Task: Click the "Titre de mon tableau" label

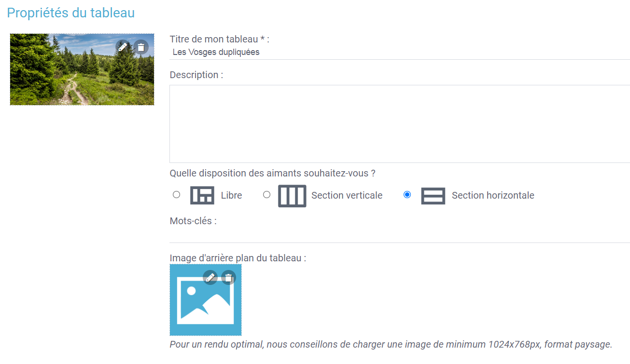Action: [x=219, y=40]
